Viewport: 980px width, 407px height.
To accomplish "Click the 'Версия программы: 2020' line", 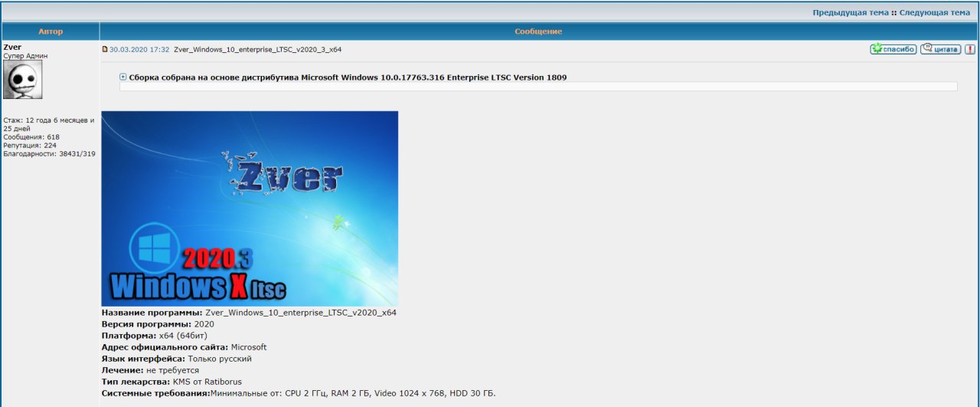I will (x=158, y=324).
